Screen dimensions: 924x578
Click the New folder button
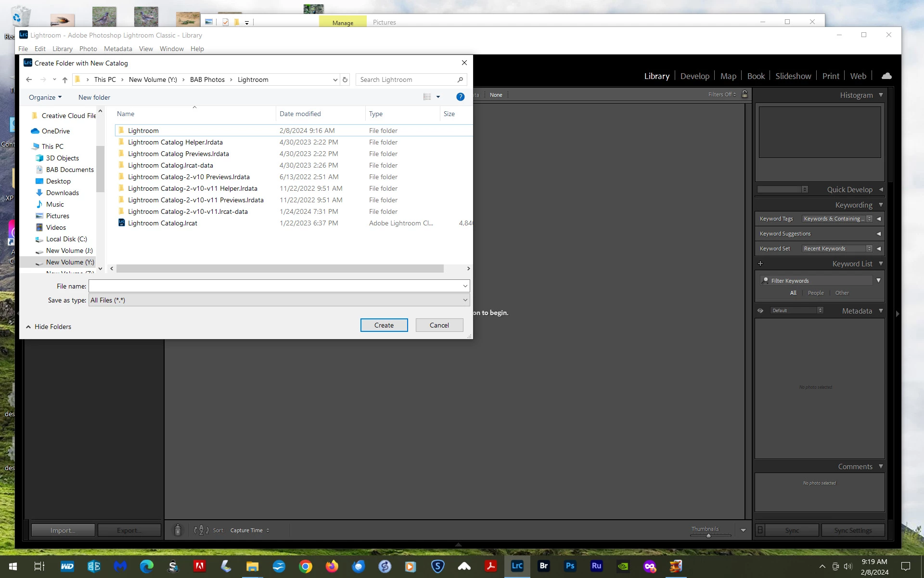94,97
